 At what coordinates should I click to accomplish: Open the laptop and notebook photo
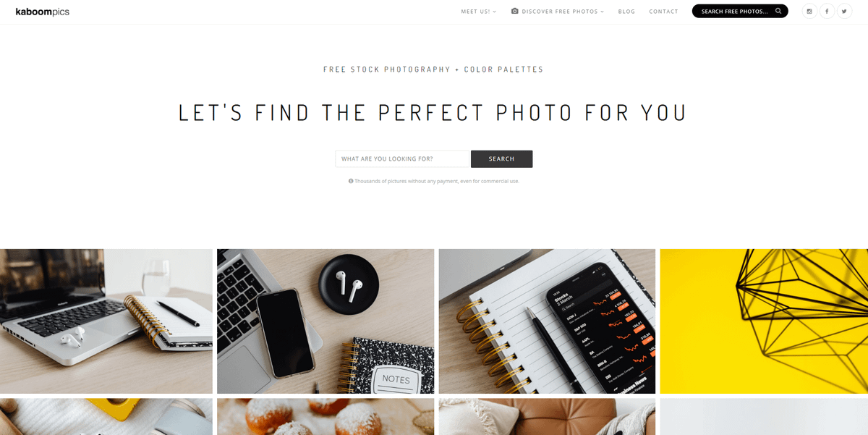pos(106,321)
